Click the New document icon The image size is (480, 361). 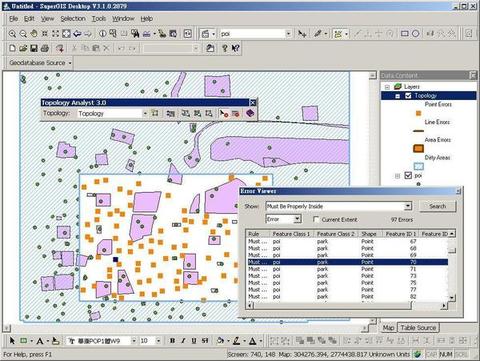[12, 49]
